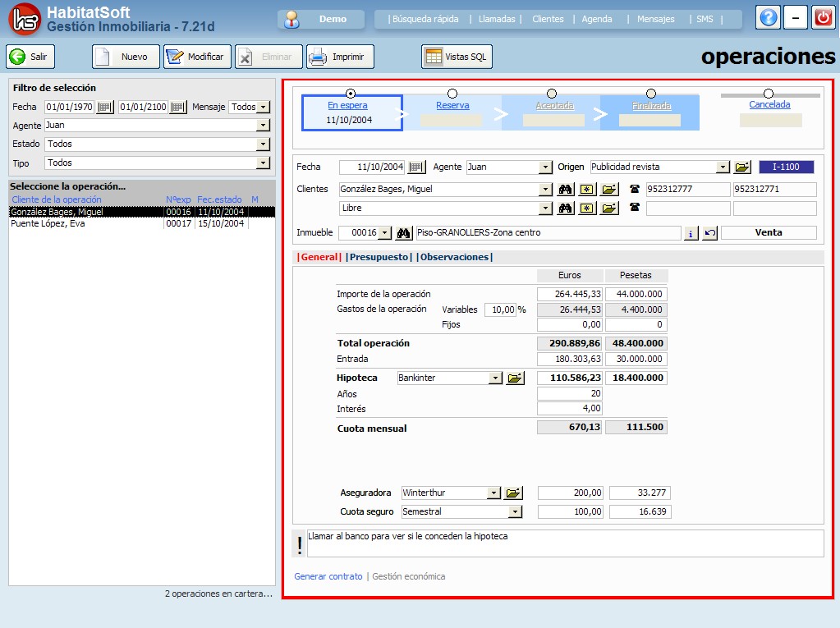This screenshot has height=628, width=840.
Task: Click the phone field 952312777
Action: (x=688, y=189)
